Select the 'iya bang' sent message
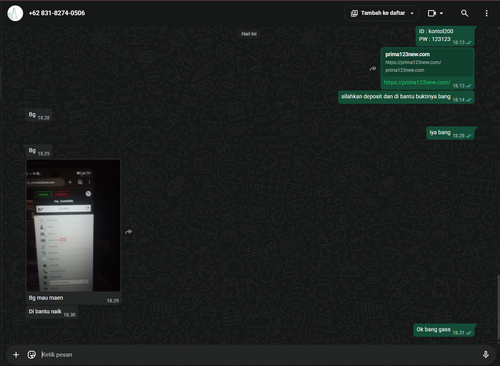 450,133
